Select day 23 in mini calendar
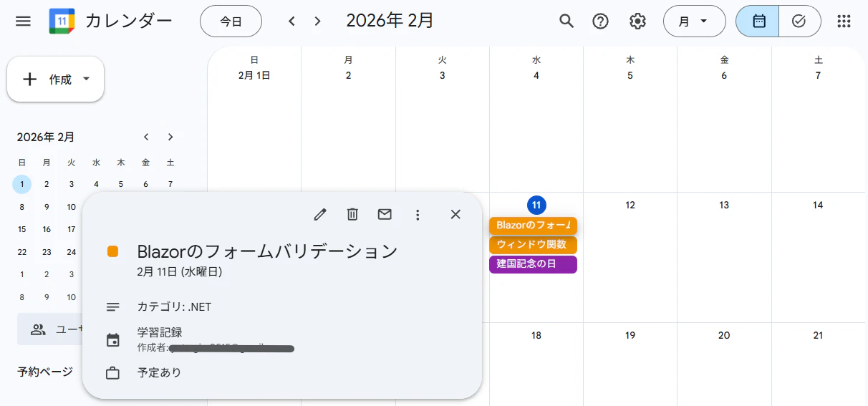 click(47, 251)
